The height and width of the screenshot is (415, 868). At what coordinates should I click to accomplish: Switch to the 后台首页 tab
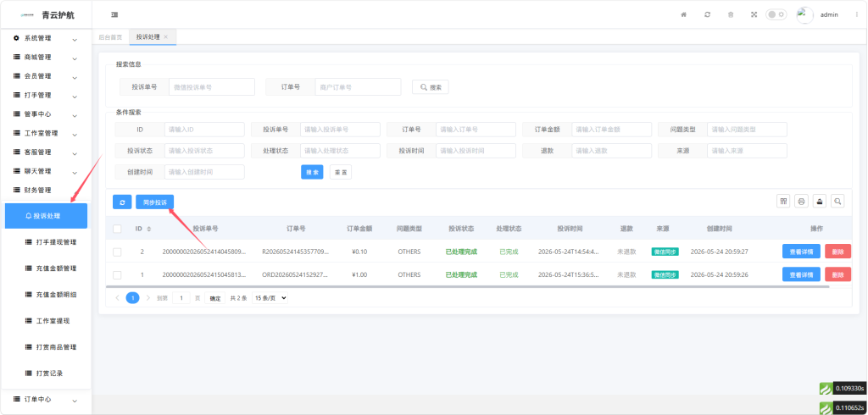point(110,37)
